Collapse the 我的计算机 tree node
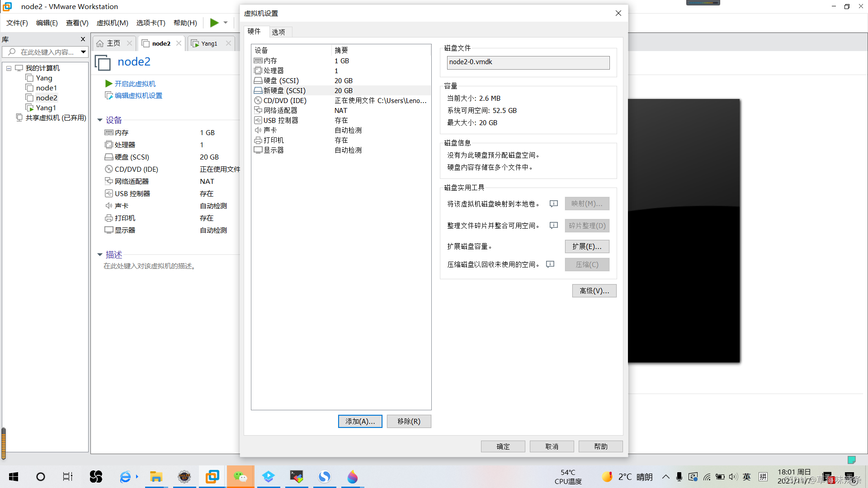Screen dimensions: 868x488 point(9,68)
